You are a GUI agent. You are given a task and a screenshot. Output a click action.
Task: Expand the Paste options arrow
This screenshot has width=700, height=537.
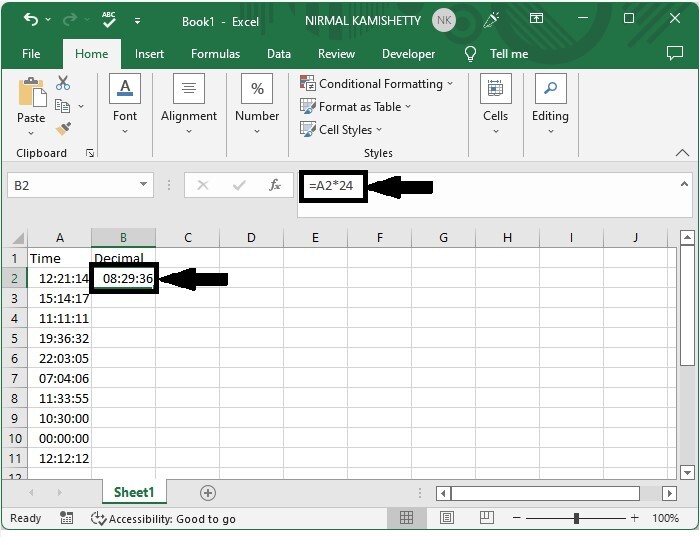click(31, 133)
